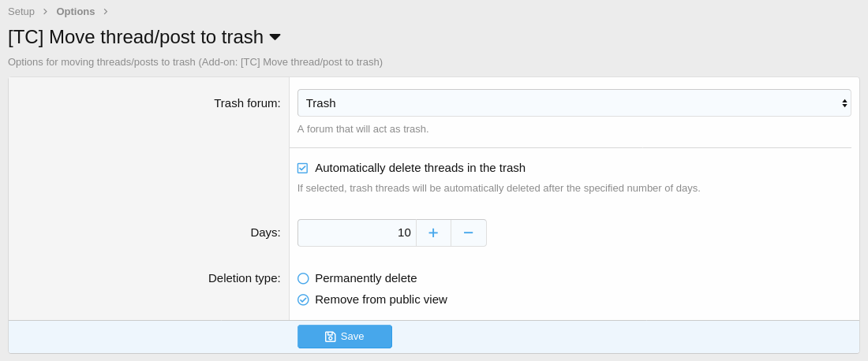Viewport: 868px width, 361px height.
Task: Click the "Permanently delete" label text
Action: click(365, 278)
